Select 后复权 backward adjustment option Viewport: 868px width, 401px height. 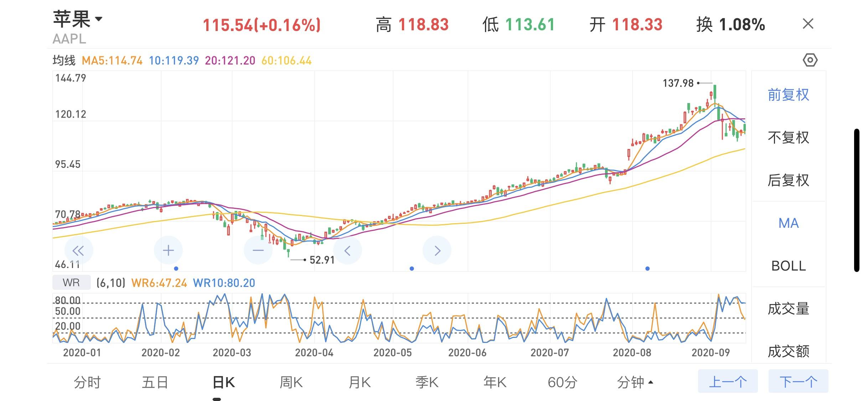788,180
